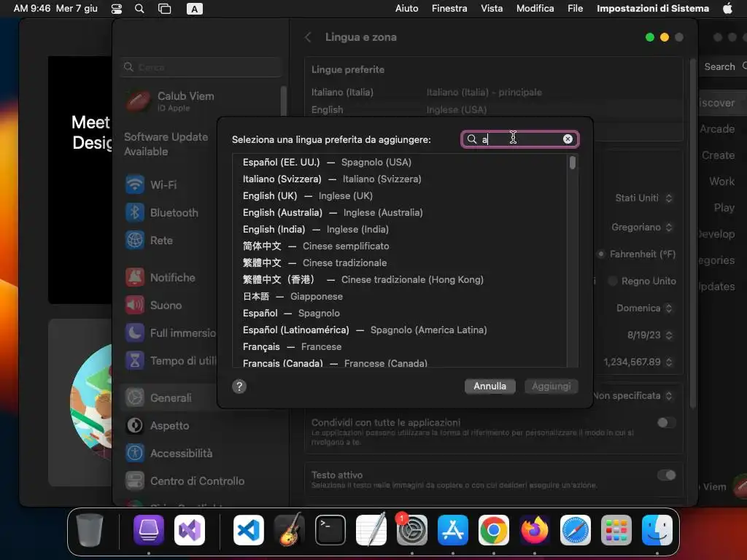
Task: Open Wi-Fi settings icon in sidebar
Action: pos(135,184)
